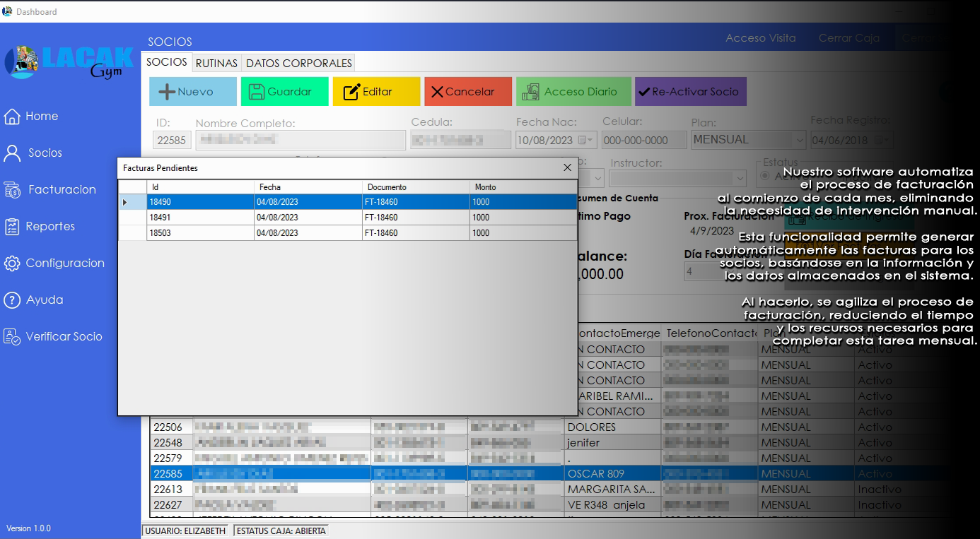Open Verificar Socio icon
The height and width of the screenshot is (539, 980).
[x=12, y=337]
